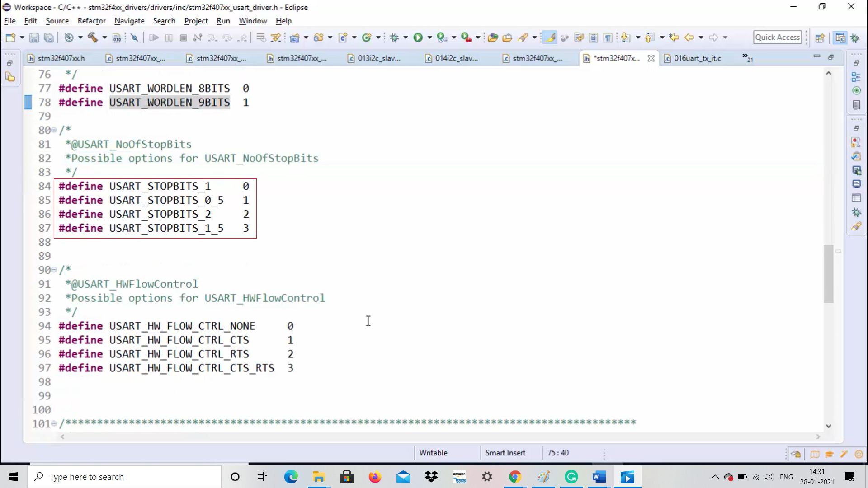This screenshot has height=488, width=868.
Task: Click the New Class icon
Action: click(367, 38)
